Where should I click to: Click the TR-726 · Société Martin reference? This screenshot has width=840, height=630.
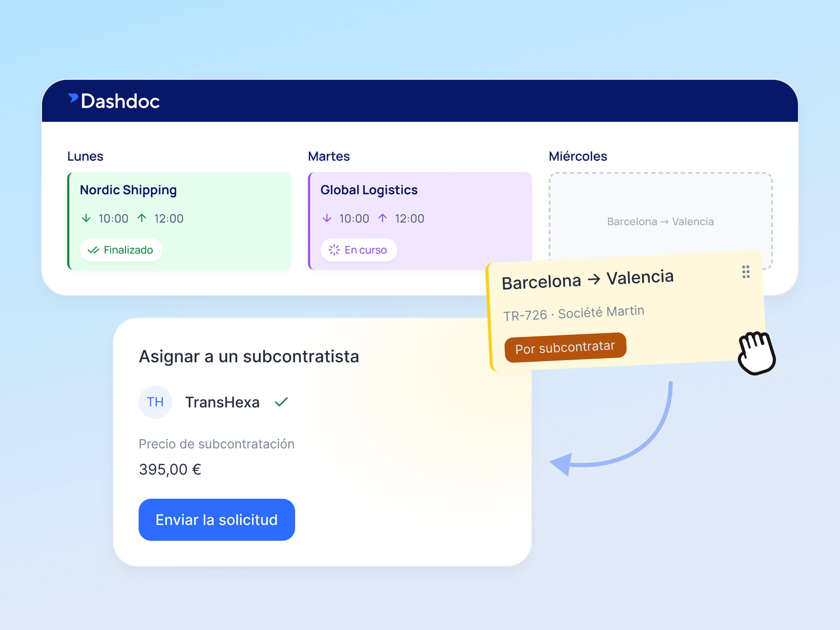click(x=574, y=313)
